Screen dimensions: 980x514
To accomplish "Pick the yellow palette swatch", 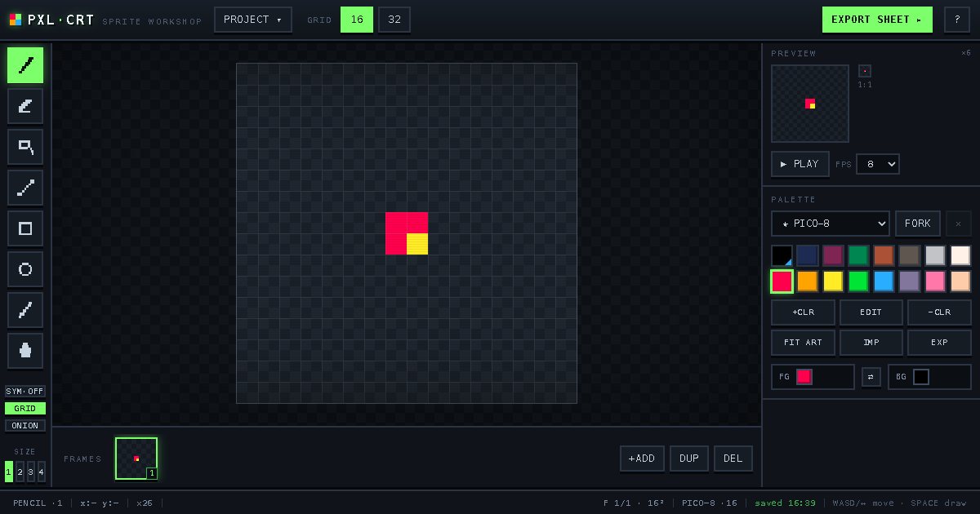I will pyautogui.click(x=833, y=281).
